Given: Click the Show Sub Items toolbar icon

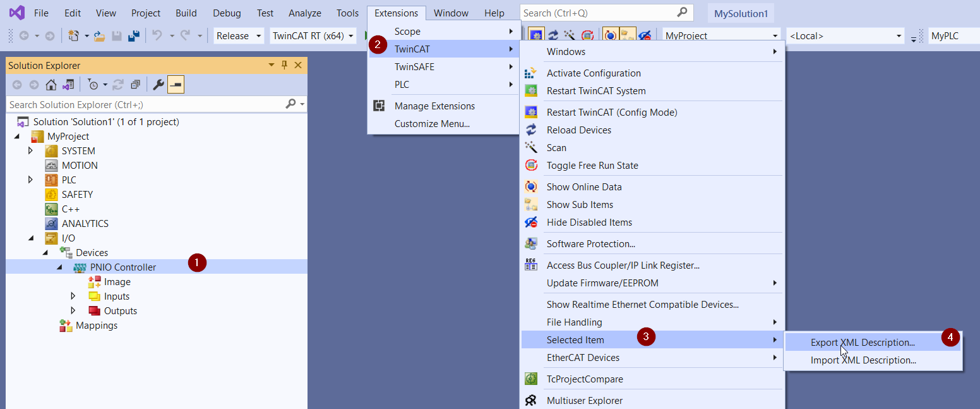Looking at the screenshot, I should tap(626, 35).
